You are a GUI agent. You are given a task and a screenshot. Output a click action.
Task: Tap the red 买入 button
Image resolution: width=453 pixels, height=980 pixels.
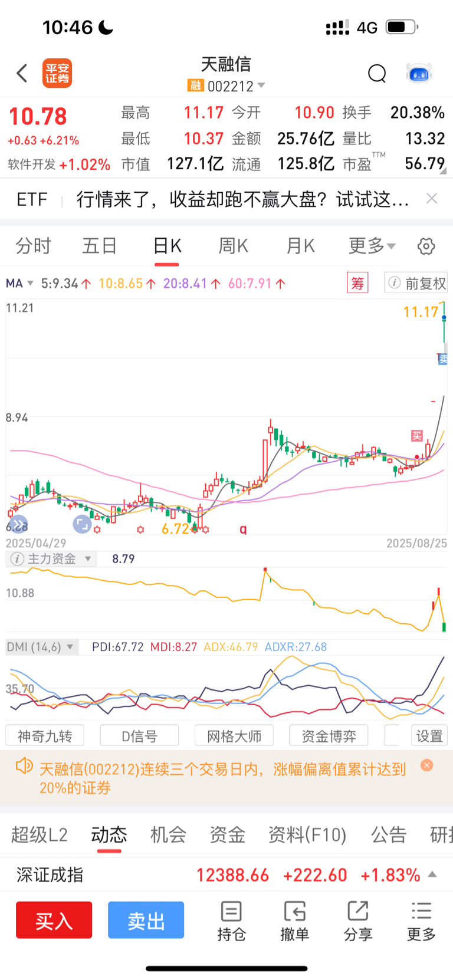[x=54, y=920]
